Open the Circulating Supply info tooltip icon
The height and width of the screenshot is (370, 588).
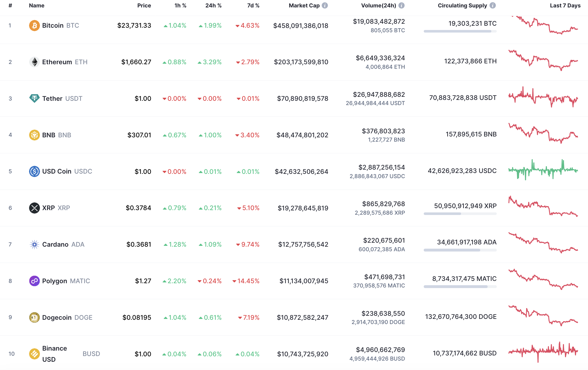[492, 5]
